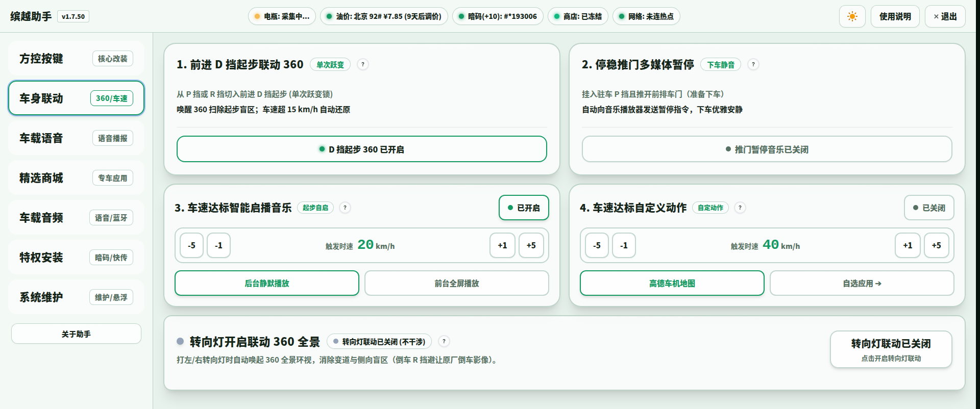Click the 起步自启 tag
980x409 pixels.
pos(315,208)
